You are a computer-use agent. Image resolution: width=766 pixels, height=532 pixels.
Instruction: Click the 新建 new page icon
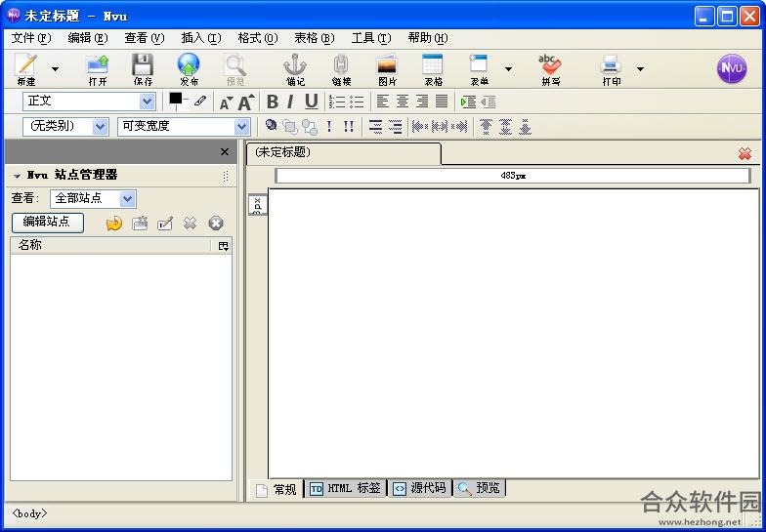tap(26, 69)
